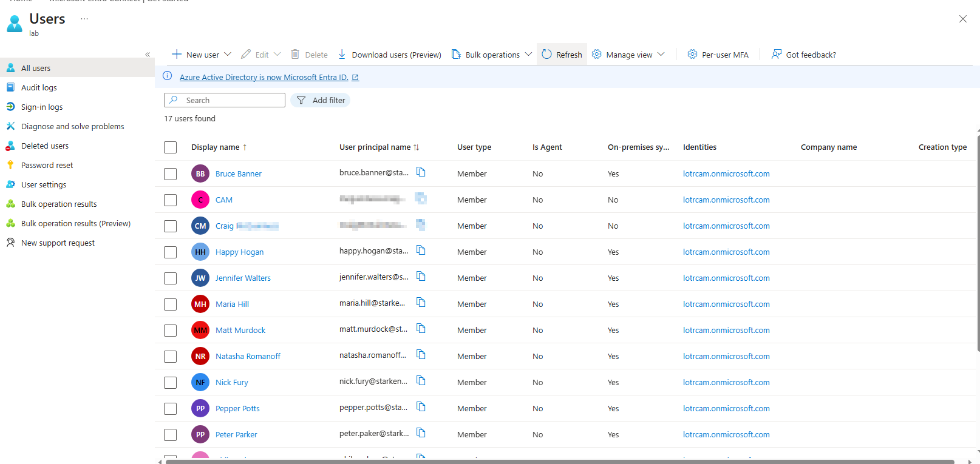Click the horizontal scrollbar under the table

coord(560,462)
